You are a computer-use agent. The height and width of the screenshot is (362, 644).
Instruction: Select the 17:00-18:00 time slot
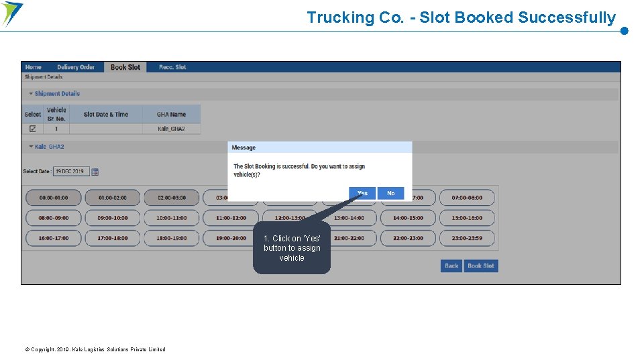[113, 238]
